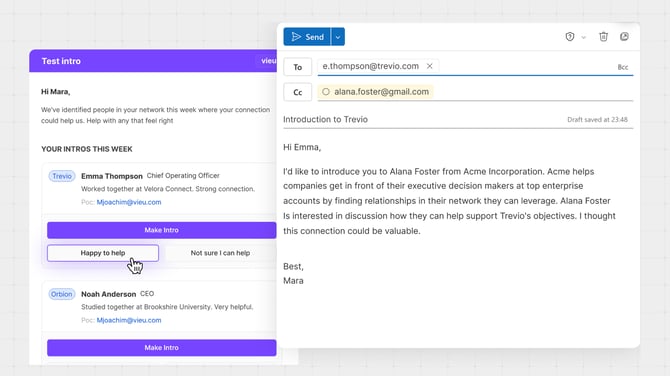Screen dimensions: 670x376
Task: Open the sensitivity shield icon
Action: click(570, 37)
